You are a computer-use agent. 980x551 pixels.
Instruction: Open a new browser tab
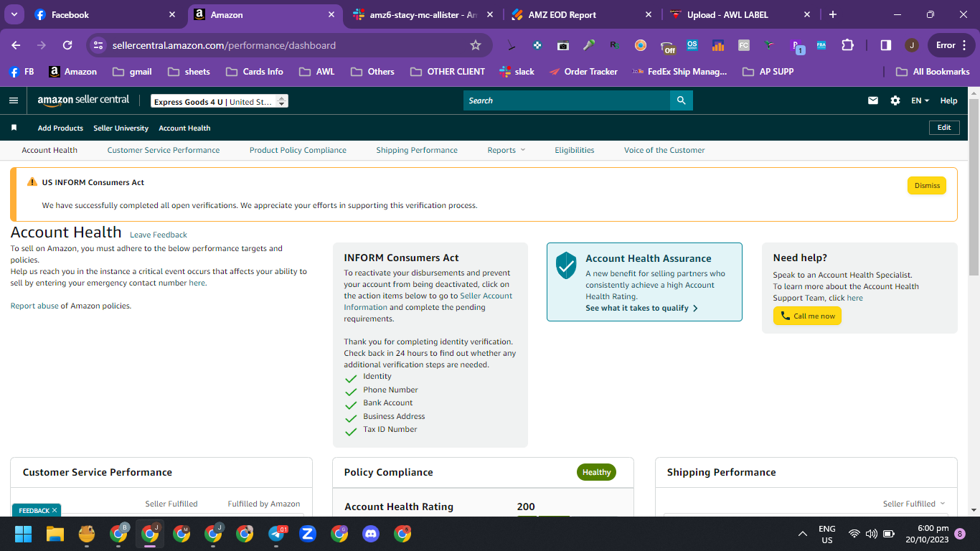pyautogui.click(x=833, y=14)
